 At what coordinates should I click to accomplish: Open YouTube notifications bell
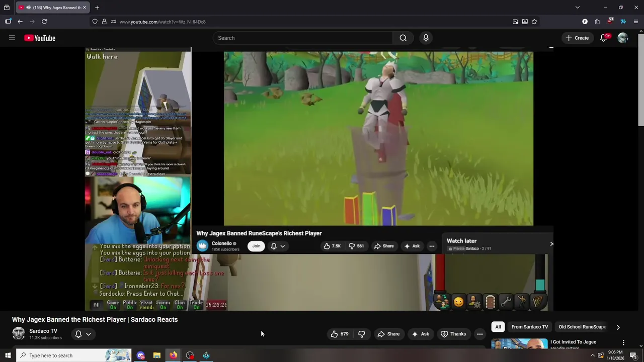(604, 38)
